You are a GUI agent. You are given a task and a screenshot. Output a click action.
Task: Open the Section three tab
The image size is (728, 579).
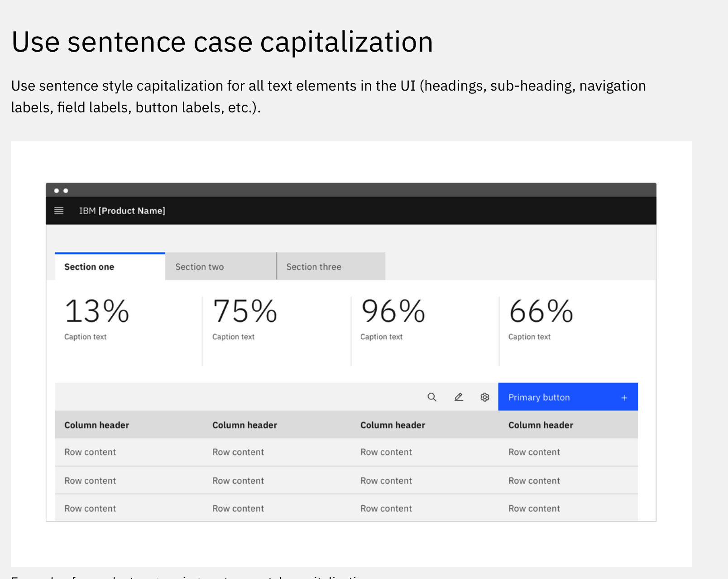pyautogui.click(x=313, y=267)
